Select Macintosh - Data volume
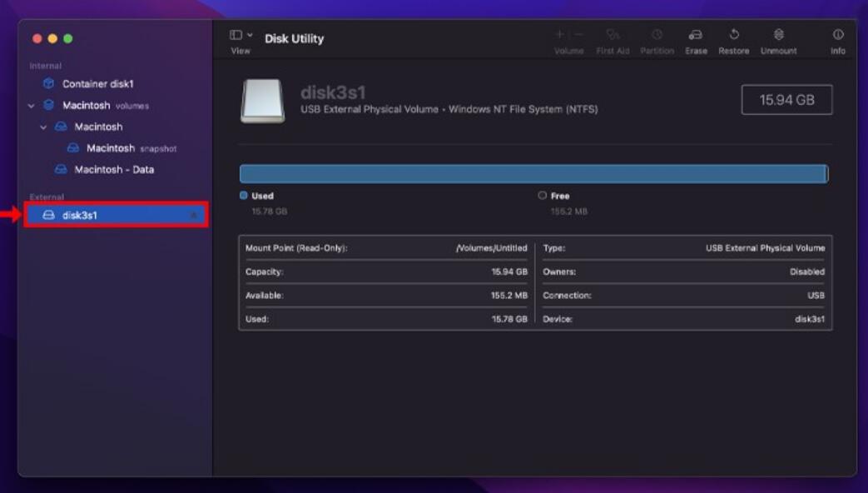868x493 pixels. pyautogui.click(x=114, y=170)
